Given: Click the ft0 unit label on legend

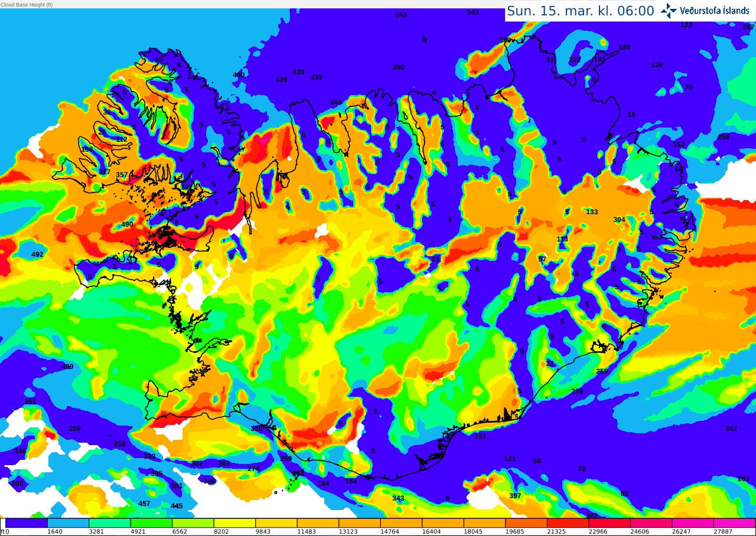Looking at the screenshot, I should (5, 532).
